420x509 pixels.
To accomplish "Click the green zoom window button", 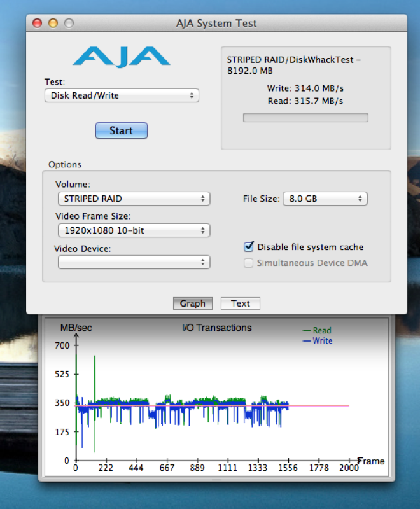I will point(68,24).
